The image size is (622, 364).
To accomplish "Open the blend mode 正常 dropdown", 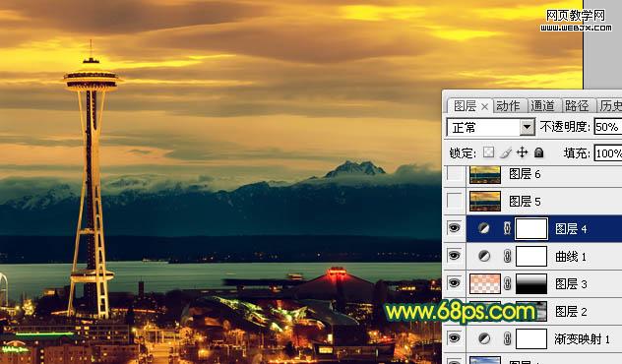I will [527, 127].
